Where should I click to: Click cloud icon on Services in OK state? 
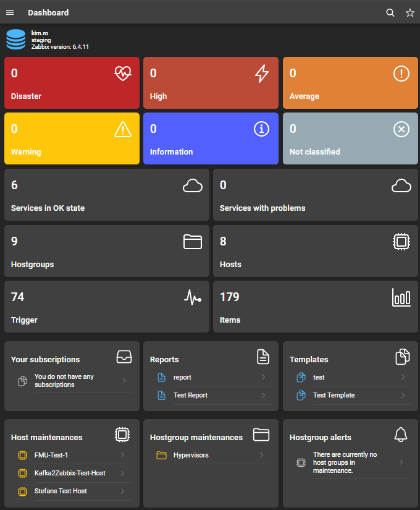tap(193, 185)
